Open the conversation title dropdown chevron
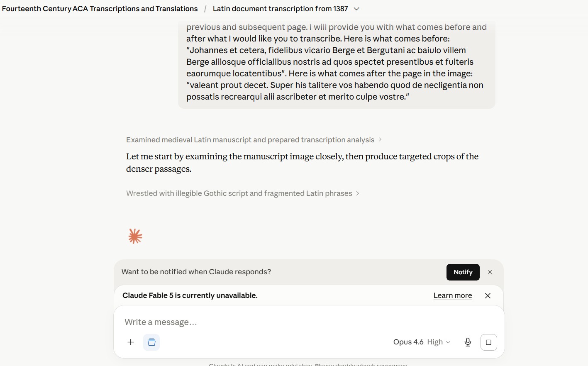The height and width of the screenshot is (366, 588). [x=356, y=9]
